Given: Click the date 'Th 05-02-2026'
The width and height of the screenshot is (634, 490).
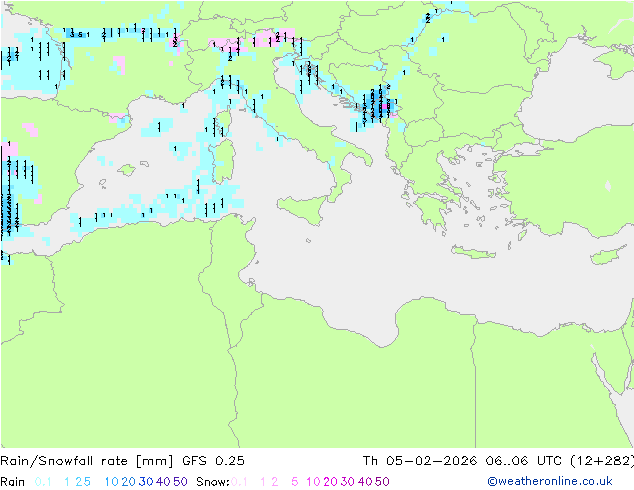Looking at the screenshot, I should [420, 461].
